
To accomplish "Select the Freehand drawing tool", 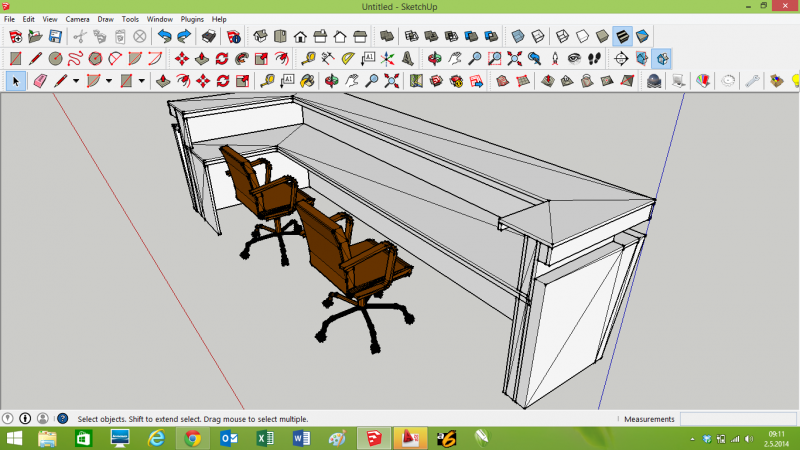I will pos(75,59).
